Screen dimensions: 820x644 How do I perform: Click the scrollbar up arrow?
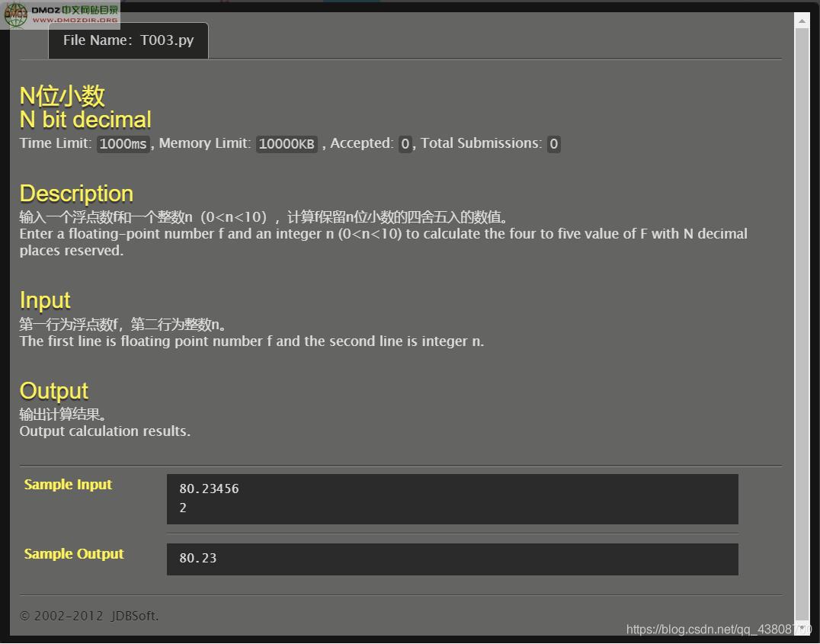tap(802, 21)
